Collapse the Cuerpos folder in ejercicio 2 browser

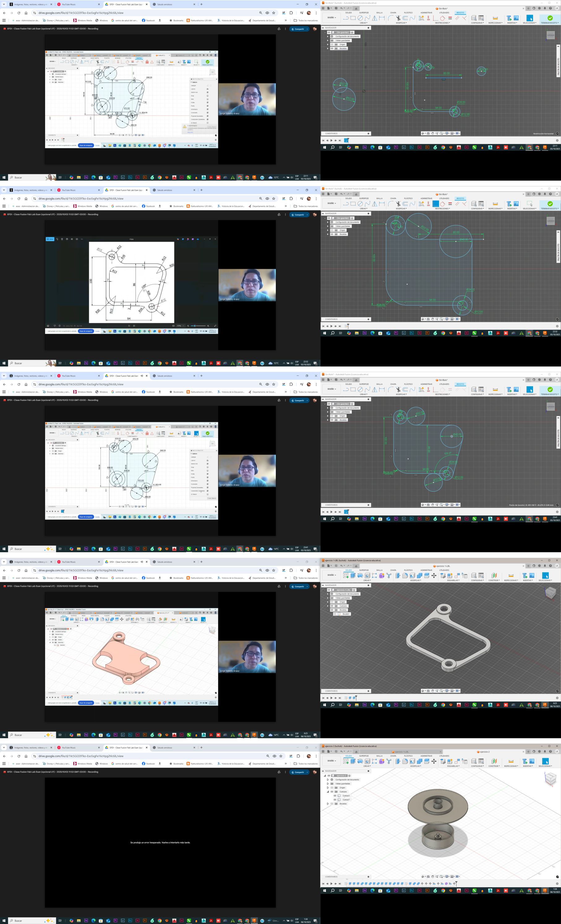(328, 792)
